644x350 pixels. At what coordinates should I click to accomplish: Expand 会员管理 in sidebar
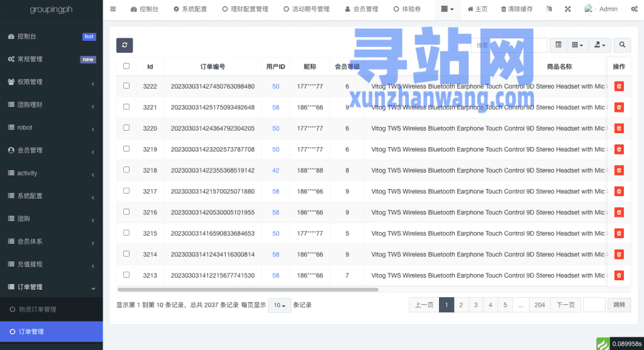coord(52,150)
